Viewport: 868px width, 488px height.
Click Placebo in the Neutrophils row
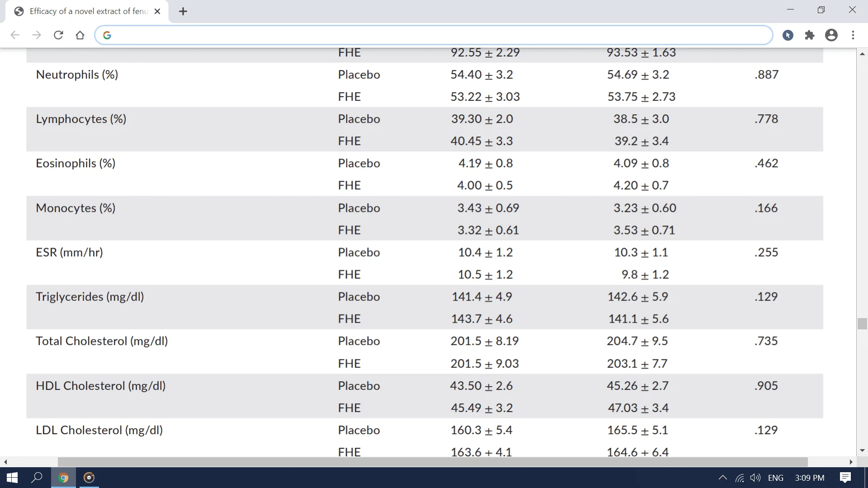(x=359, y=75)
